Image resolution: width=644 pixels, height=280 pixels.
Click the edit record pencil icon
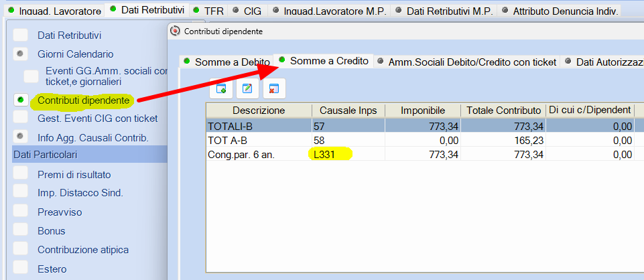tap(247, 88)
